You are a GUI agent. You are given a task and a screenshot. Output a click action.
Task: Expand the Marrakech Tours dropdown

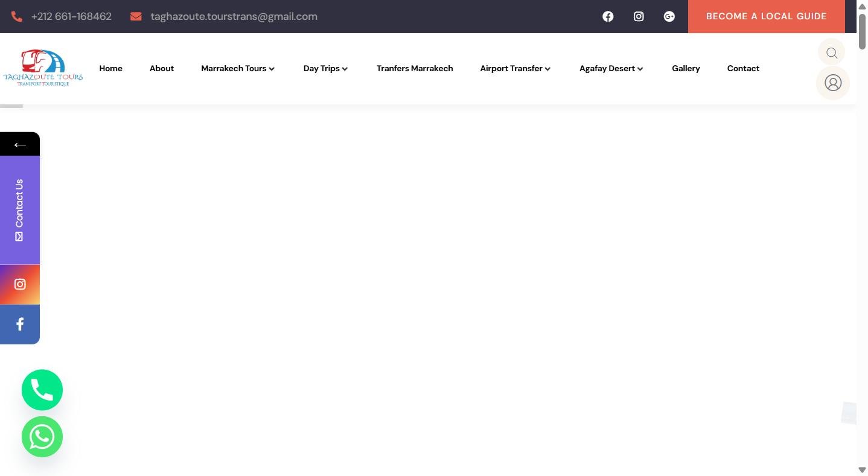[x=238, y=68]
